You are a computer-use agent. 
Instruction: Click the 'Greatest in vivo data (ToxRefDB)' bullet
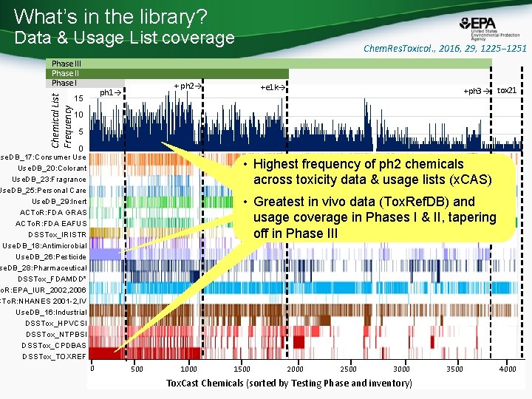click(x=375, y=217)
